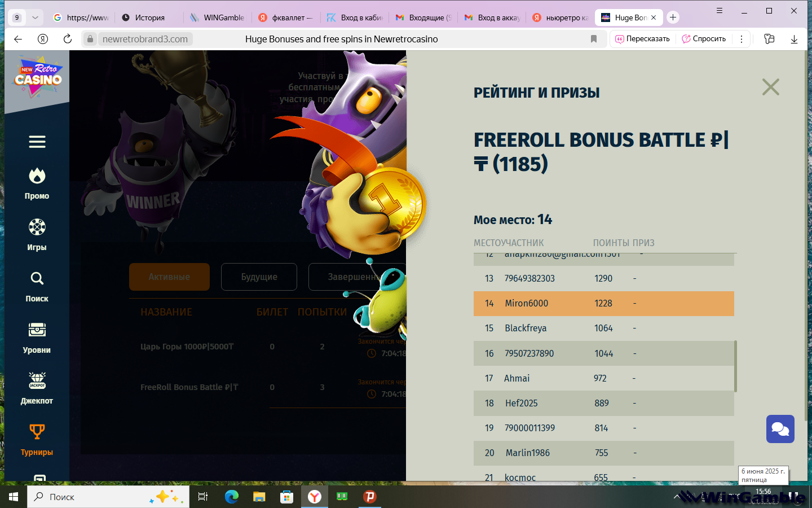The width and height of the screenshot is (812, 508).
Task: Open the hamburger menu in casino sidebar
Action: [x=37, y=142]
